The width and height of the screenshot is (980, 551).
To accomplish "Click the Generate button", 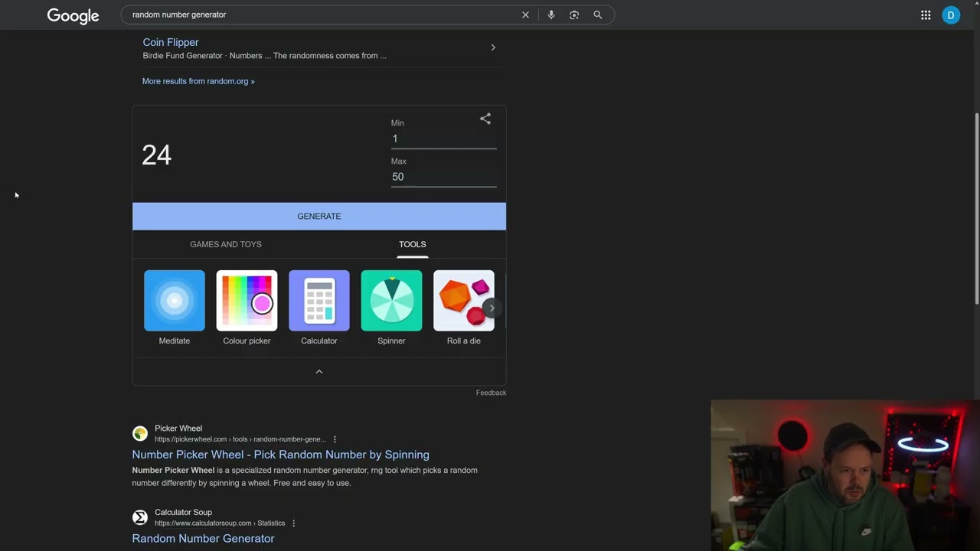I will pos(319,217).
